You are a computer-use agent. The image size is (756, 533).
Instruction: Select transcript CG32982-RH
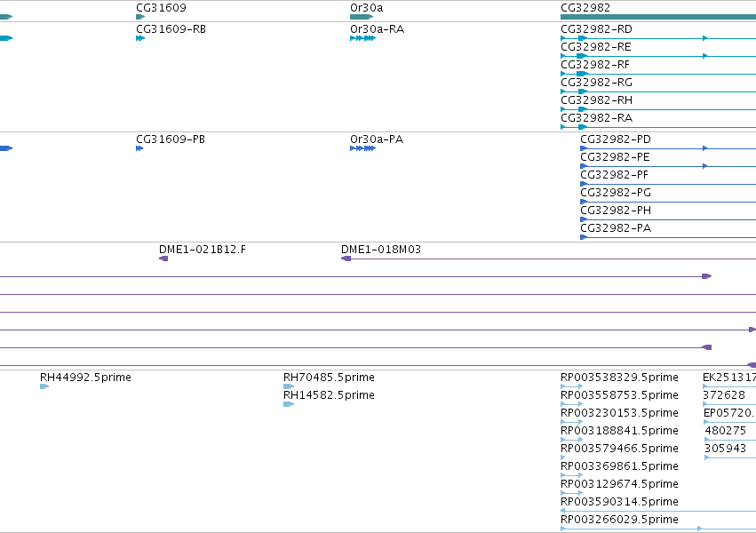(x=596, y=100)
